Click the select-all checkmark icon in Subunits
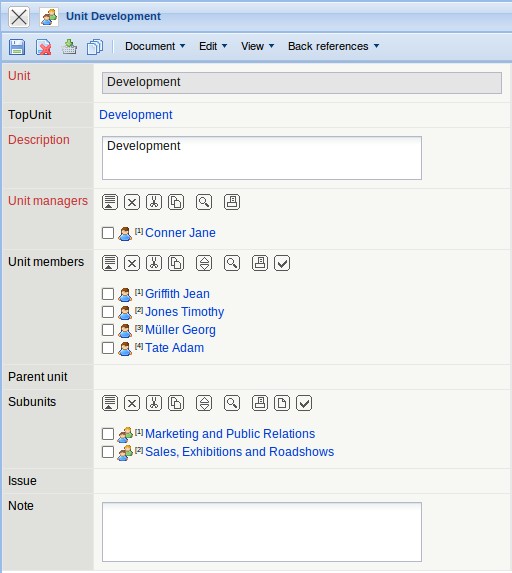512x573 pixels. [304, 403]
